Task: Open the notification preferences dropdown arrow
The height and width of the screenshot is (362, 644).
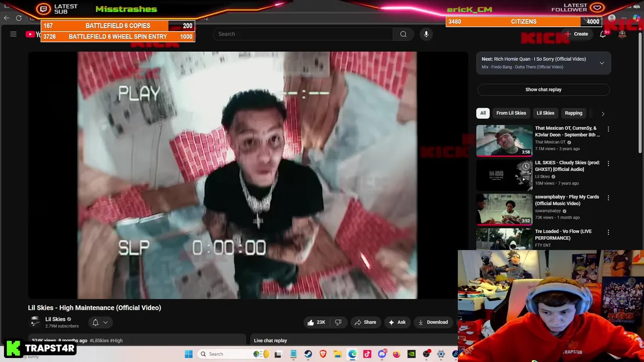Action: coord(106,322)
